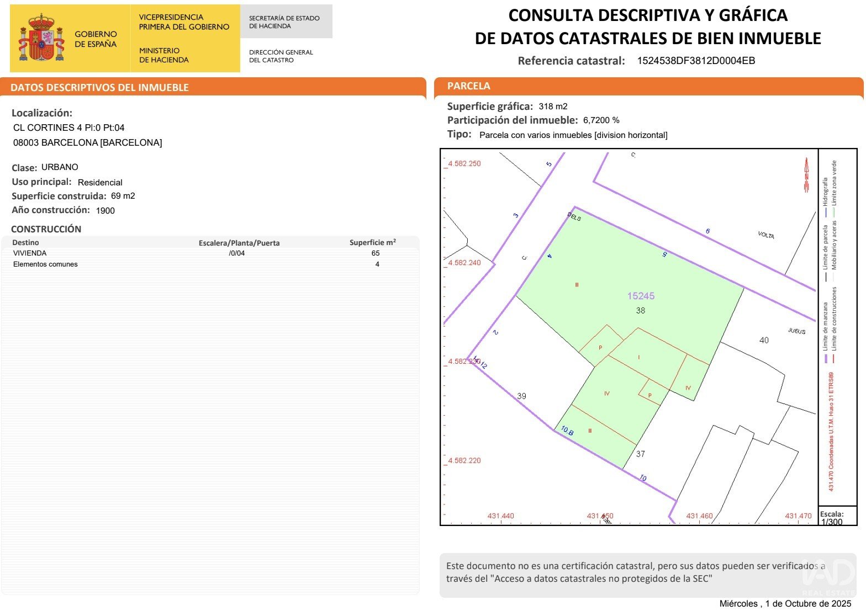
Task: Select the Elementos comunes table row
Action: 45,264
